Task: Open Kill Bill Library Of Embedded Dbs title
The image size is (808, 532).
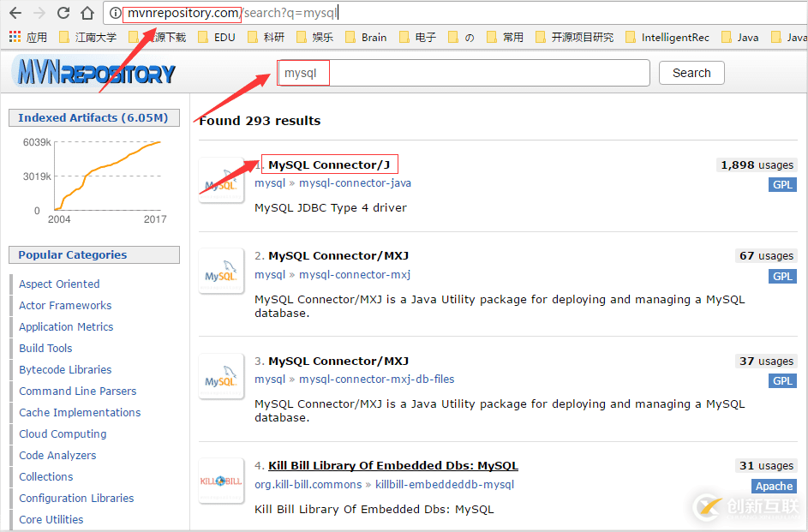Action: [393, 465]
